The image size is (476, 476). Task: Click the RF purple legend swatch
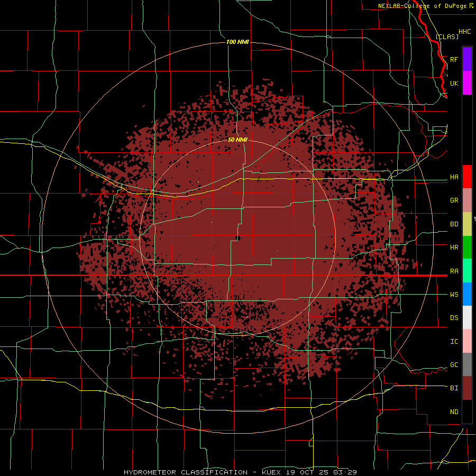pyautogui.click(x=467, y=59)
